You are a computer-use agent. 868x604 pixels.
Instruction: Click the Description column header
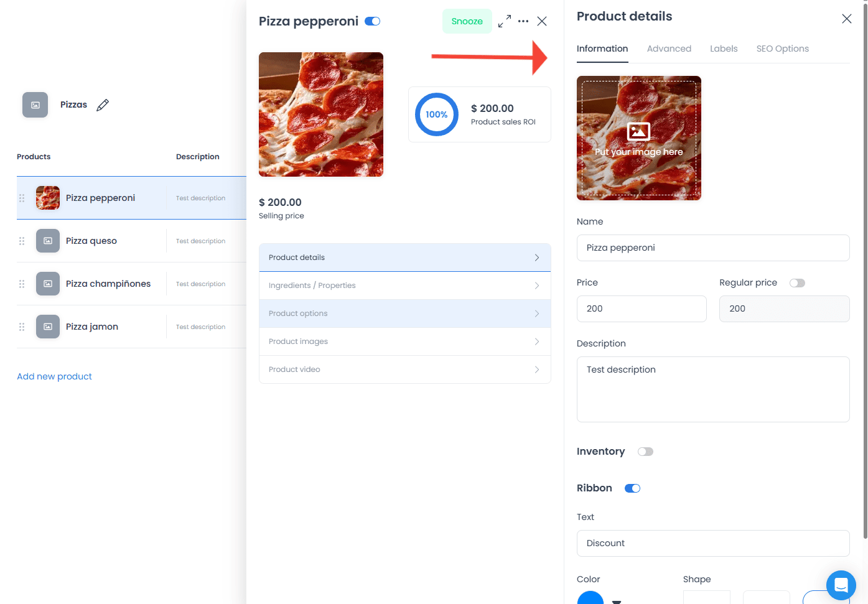coord(198,157)
